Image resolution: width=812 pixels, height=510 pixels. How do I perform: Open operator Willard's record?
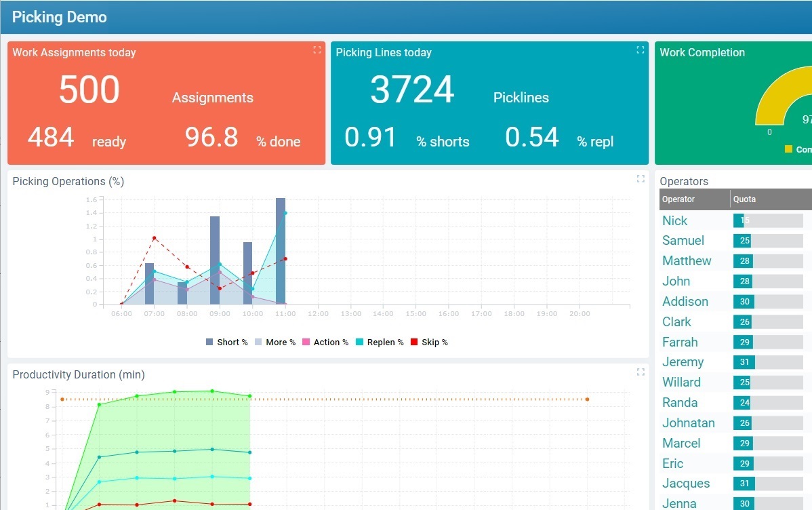click(x=681, y=382)
